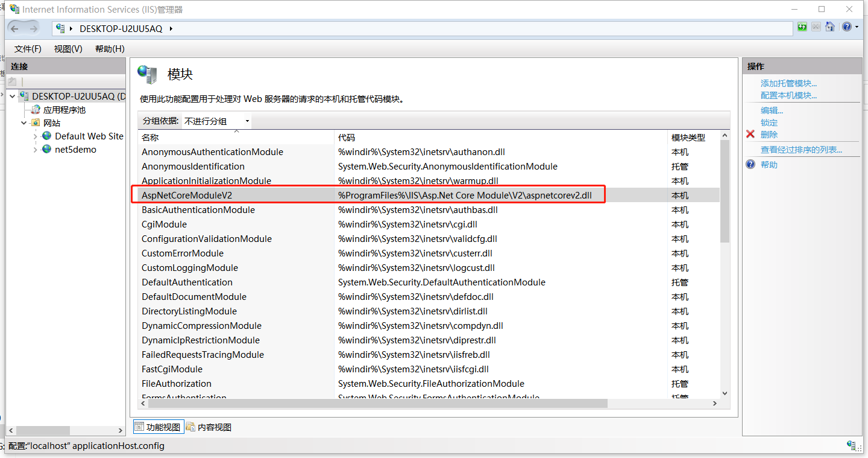Open the 文件(F) menu
The image size is (868, 458).
28,49
